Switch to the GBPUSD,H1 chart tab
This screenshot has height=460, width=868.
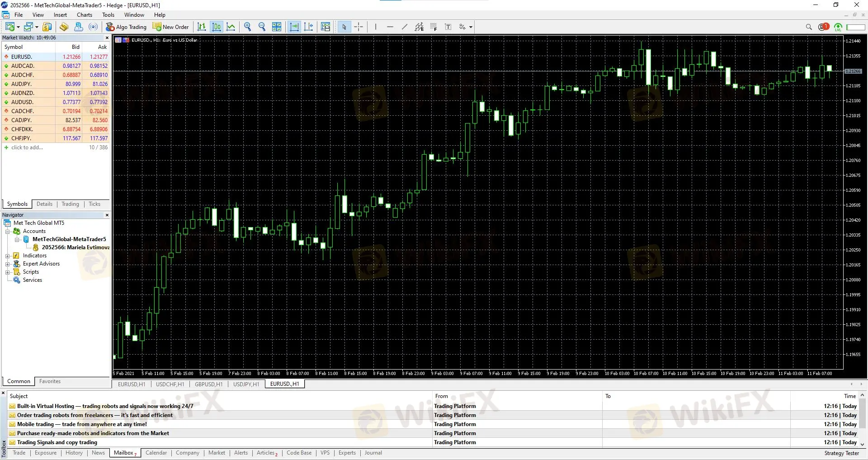(x=208, y=384)
